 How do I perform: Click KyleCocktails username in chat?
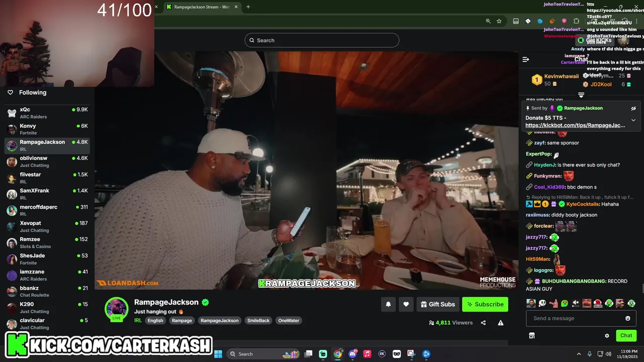(583, 204)
